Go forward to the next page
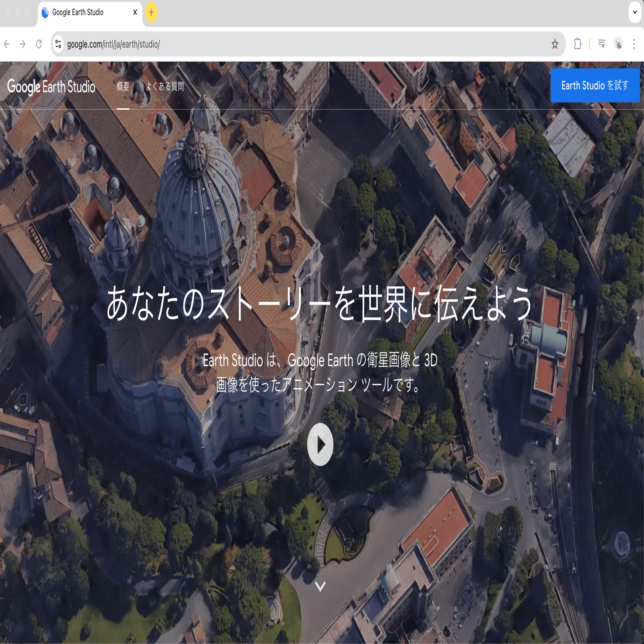Screen dimensions: 644x644 coord(23,44)
